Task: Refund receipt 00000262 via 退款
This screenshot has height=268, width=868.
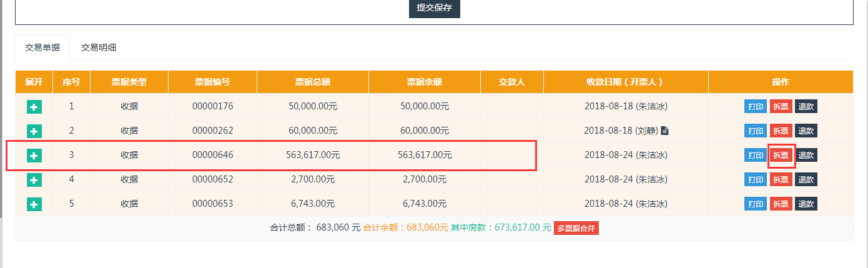Action: (806, 131)
